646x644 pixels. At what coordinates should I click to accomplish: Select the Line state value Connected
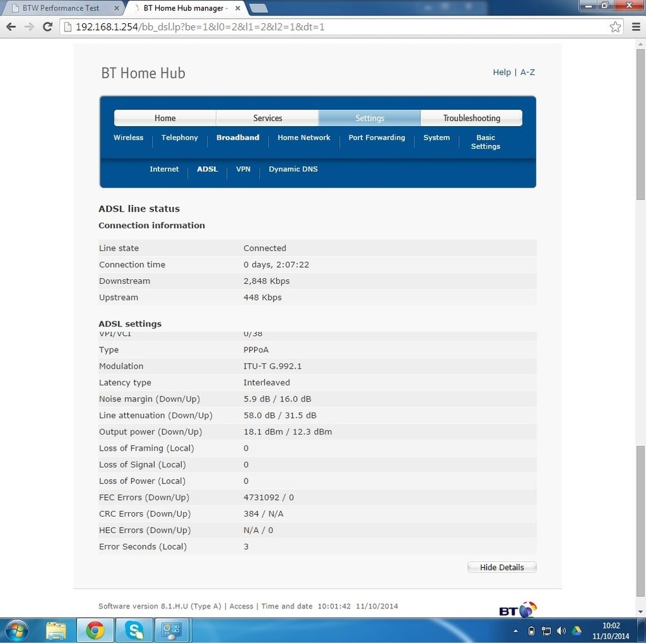pos(264,248)
